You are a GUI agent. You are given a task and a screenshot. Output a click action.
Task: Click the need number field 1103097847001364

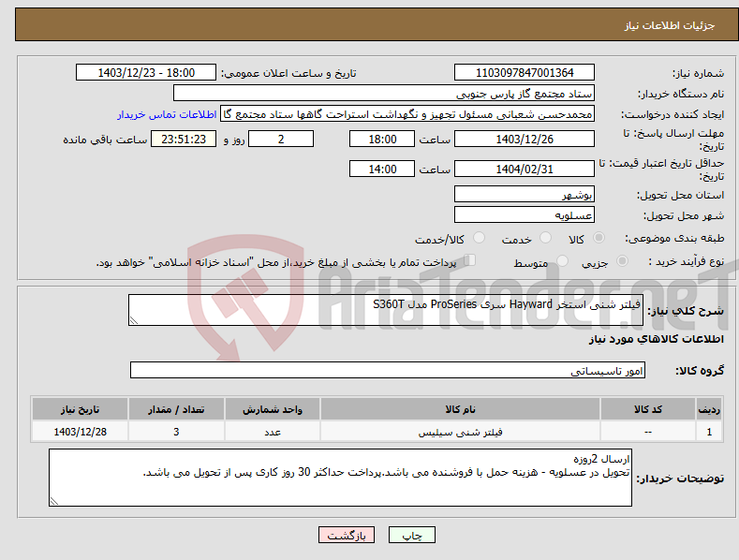pyautogui.click(x=525, y=73)
